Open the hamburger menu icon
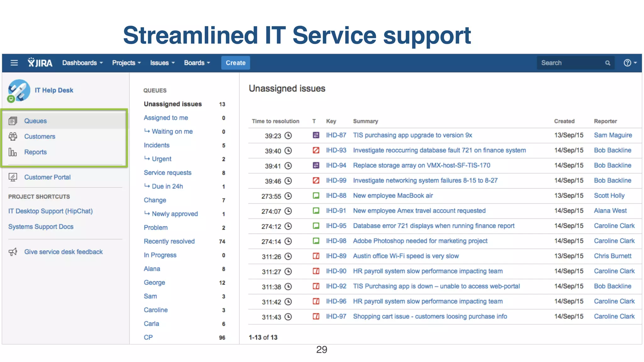This screenshot has width=644, height=362. pos(14,63)
